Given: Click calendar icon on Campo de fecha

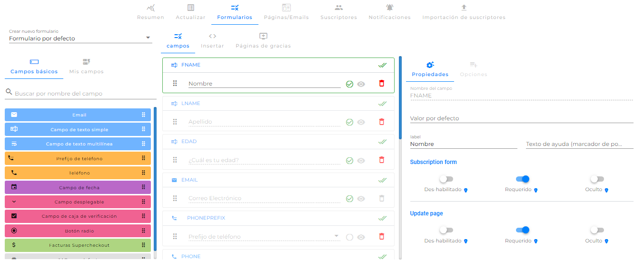Looking at the screenshot, I should coord(14,187).
